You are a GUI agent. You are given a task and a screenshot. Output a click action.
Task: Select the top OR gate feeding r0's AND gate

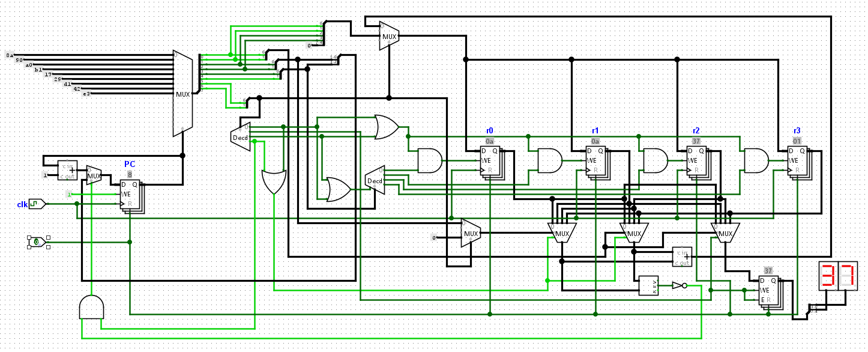point(386,127)
